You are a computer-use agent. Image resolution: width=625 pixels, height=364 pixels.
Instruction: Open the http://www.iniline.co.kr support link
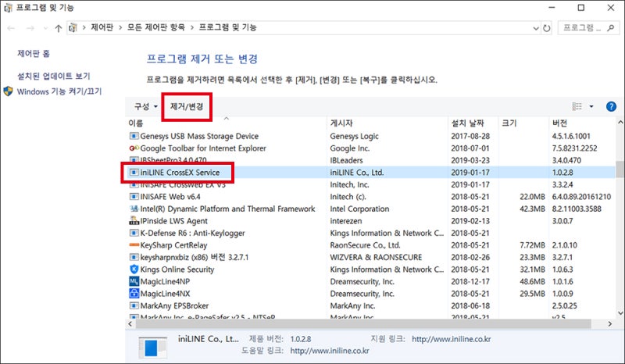[452, 339]
